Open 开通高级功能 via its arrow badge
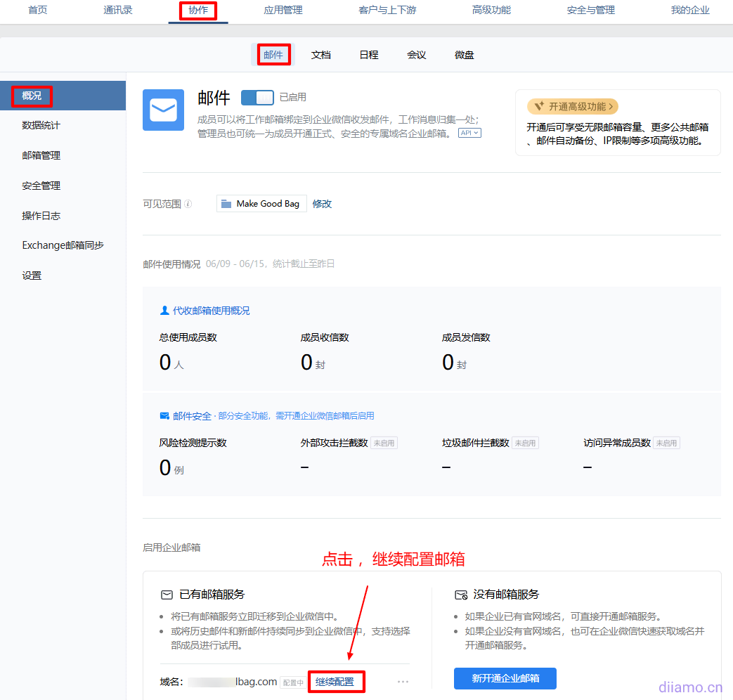Viewport: 733px width, 700px height. [x=573, y=107]
